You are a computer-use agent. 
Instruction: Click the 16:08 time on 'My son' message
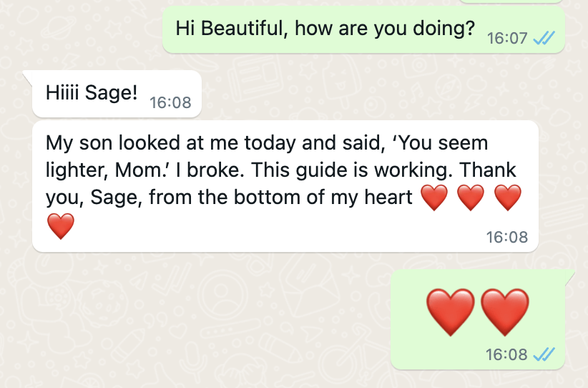coord(507,237)
